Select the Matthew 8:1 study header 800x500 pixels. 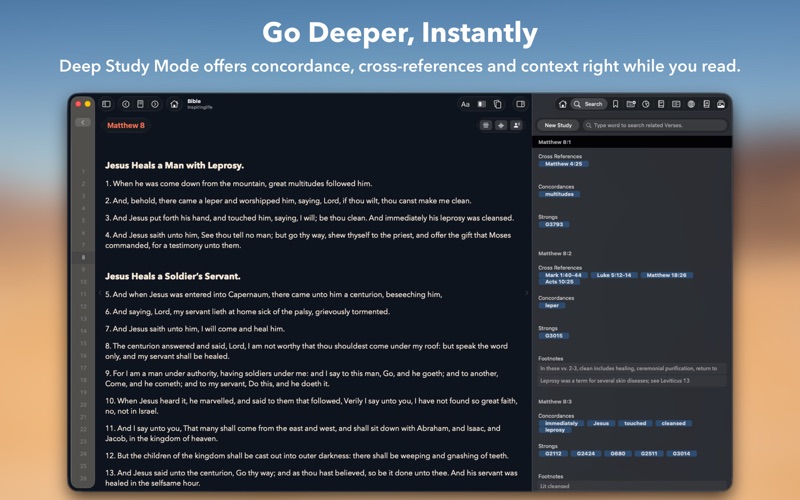tap(632, 142)
